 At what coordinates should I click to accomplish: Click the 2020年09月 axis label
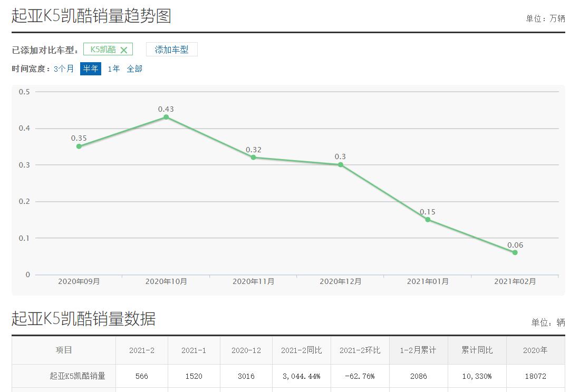[x=79, y=281]
